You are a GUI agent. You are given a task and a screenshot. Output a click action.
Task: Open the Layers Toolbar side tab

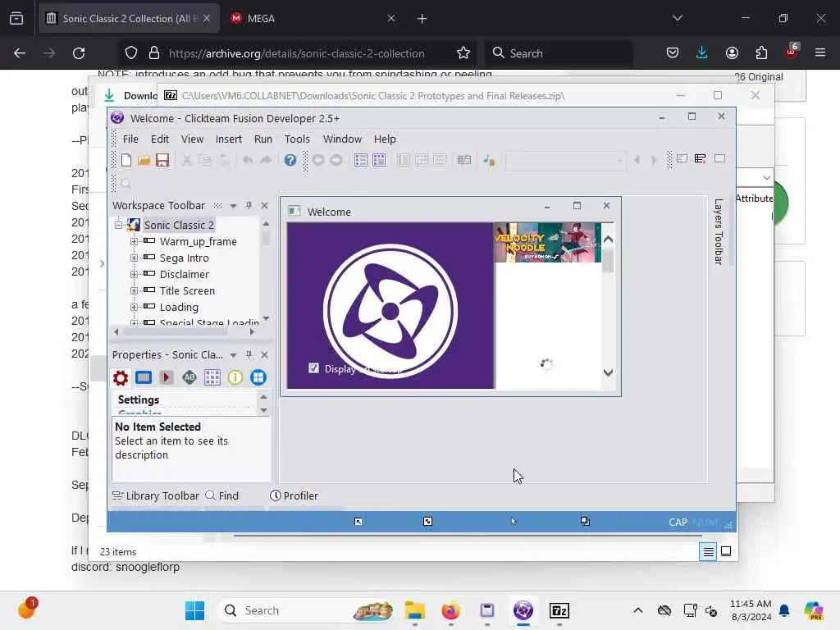click(719, 231)
